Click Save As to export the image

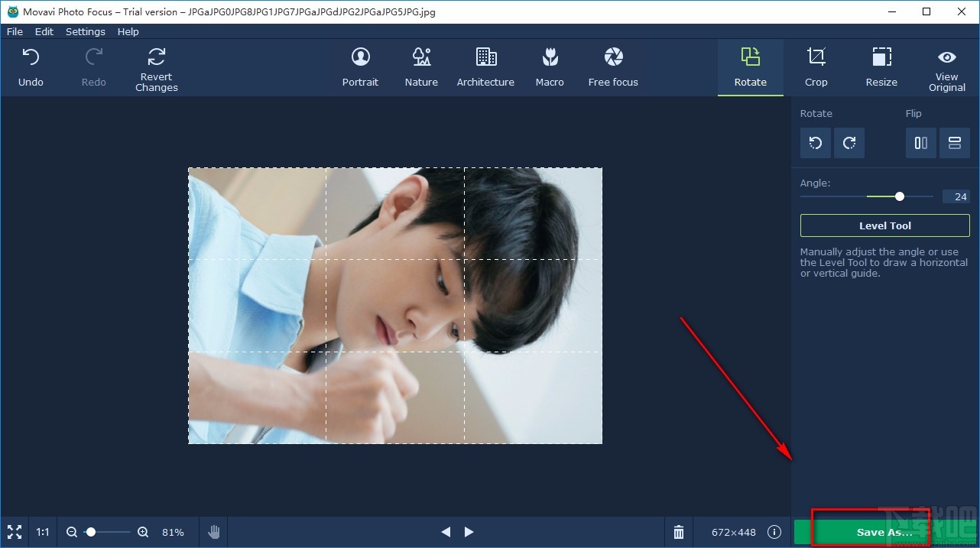(x=884, y=532)
